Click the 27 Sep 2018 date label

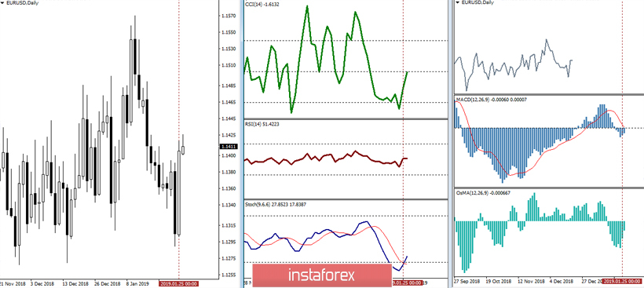[x=467, y=282]
